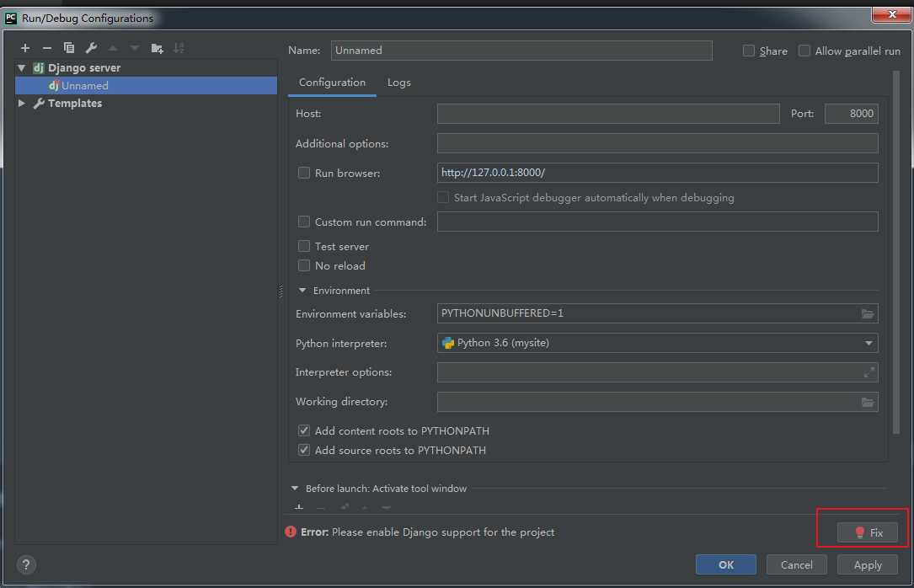Click the Additional options field

point(658,143)
